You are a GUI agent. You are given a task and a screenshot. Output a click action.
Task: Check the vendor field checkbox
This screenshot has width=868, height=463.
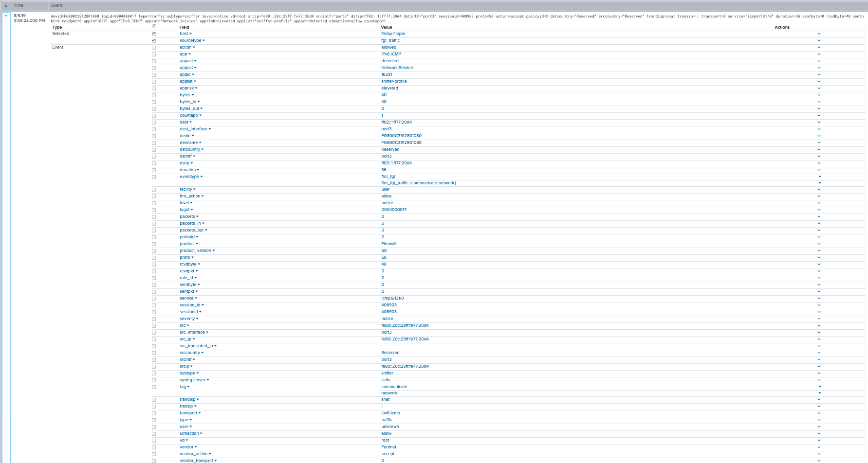pos(154,447)
